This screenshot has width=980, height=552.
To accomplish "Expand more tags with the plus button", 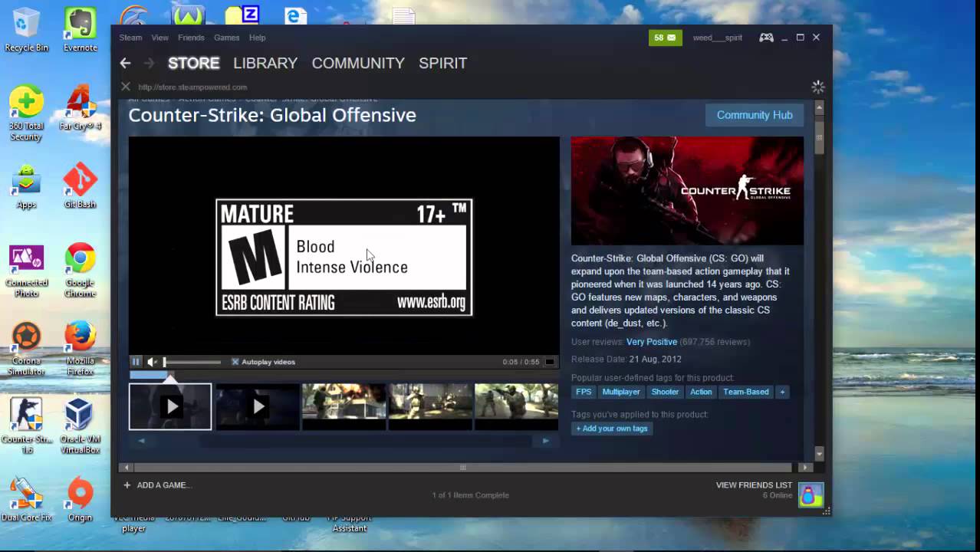I will click(x=782, y=392).
